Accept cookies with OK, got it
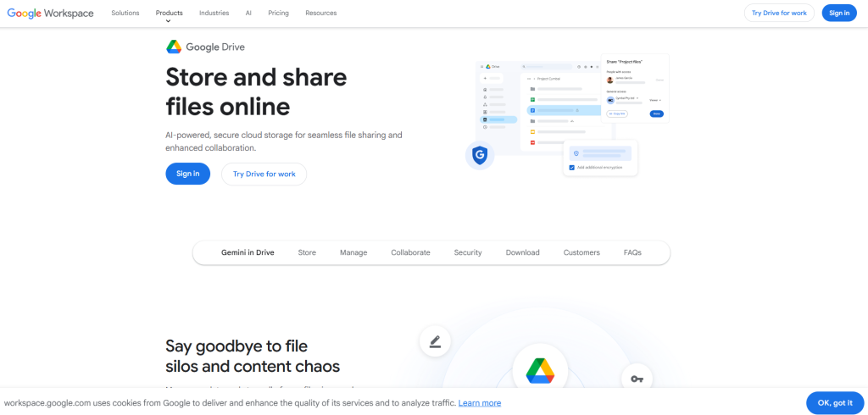868x415 pixels. tap(835, 403)
